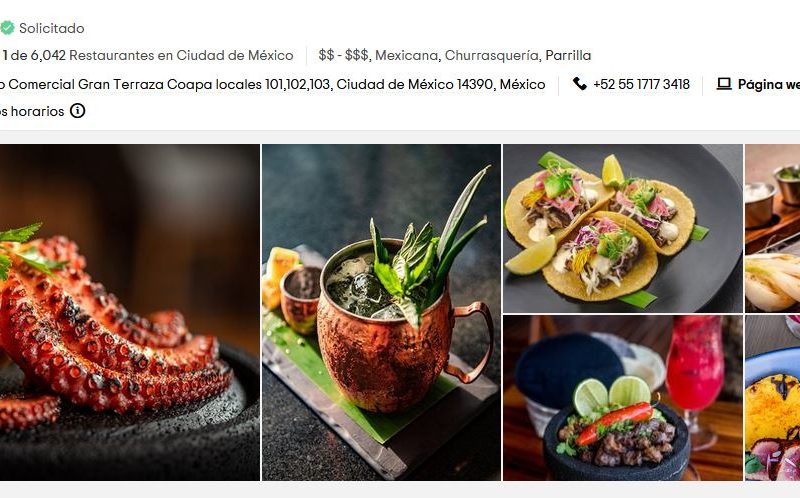Screen dimensions: 800x498
Task: Click the laptop icon beside Página web
Action: coord(724,84)
